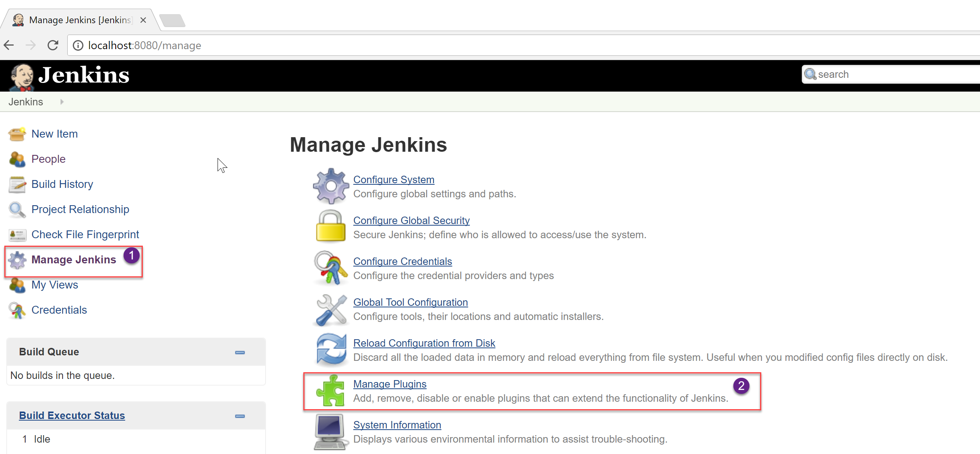Click the 'Manage Jenkins' page heading

368,145
